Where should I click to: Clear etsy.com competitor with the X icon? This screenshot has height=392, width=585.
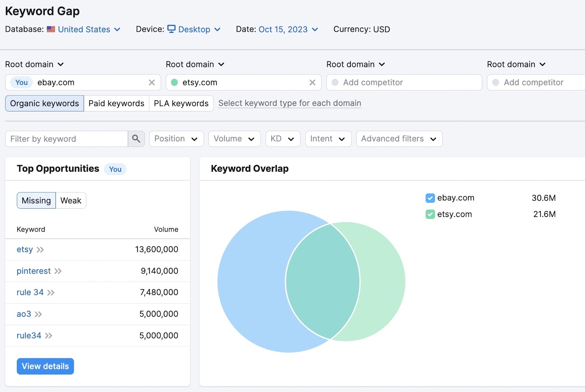pyautogui.click(x=312, y=83)
